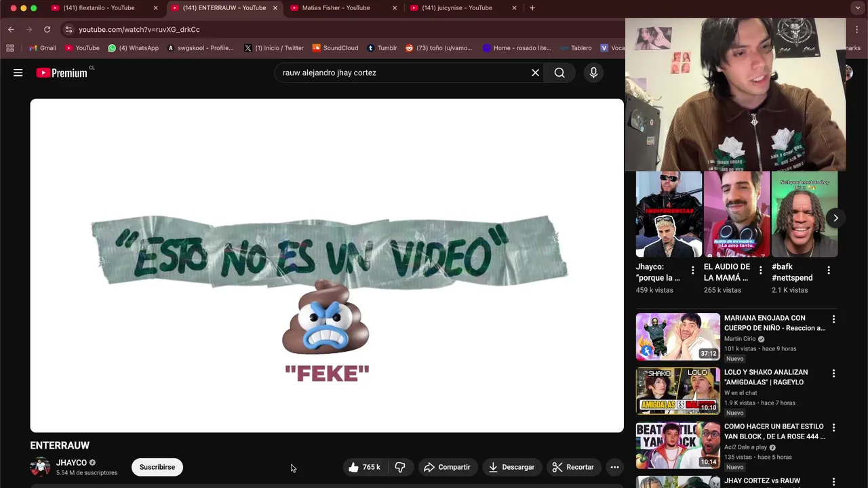
Task: Open JHAY CORTEZ vs RAUW video title
Action: click(x=762, y=481)
